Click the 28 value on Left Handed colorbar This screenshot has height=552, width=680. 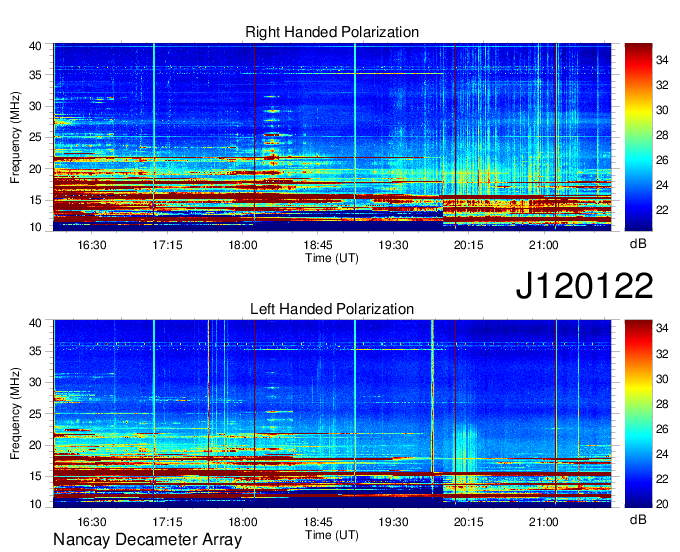tap(662, 404)
